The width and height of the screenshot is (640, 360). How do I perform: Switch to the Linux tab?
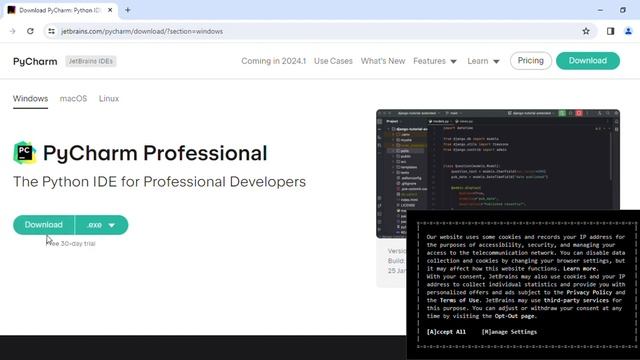coord(109,99)
